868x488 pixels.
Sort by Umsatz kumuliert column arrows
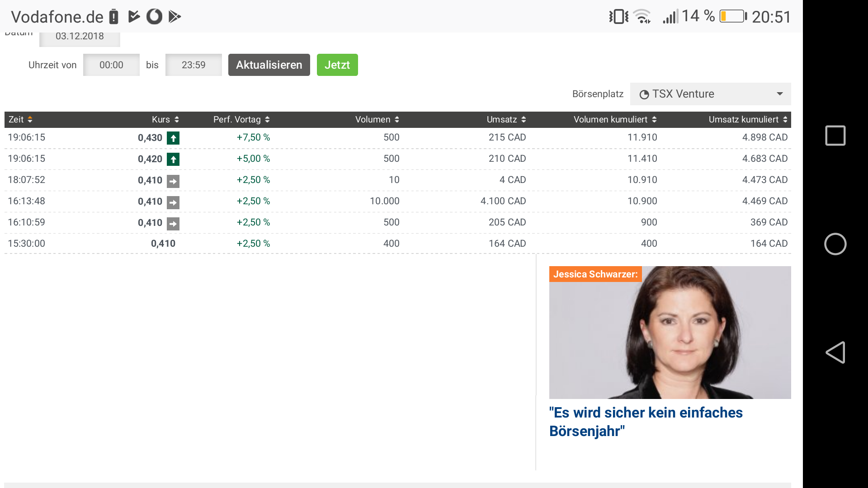pyautogui.click(x=785, y=119)
